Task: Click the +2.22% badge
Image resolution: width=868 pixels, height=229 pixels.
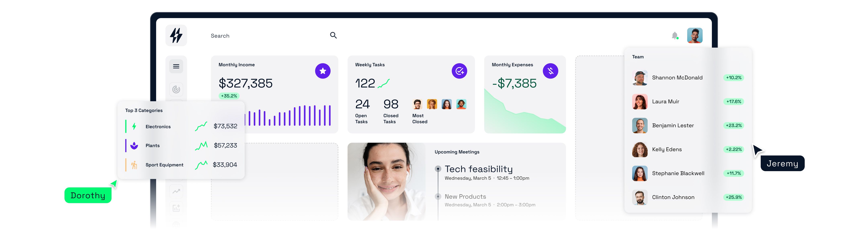Action: pyautogui.click(x=734, y=149)
